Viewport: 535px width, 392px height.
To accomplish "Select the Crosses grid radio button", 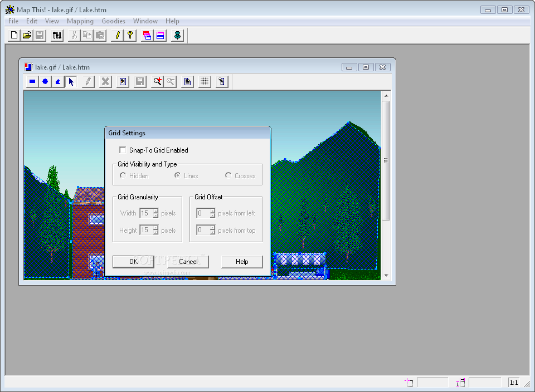I will click(228, 175).
